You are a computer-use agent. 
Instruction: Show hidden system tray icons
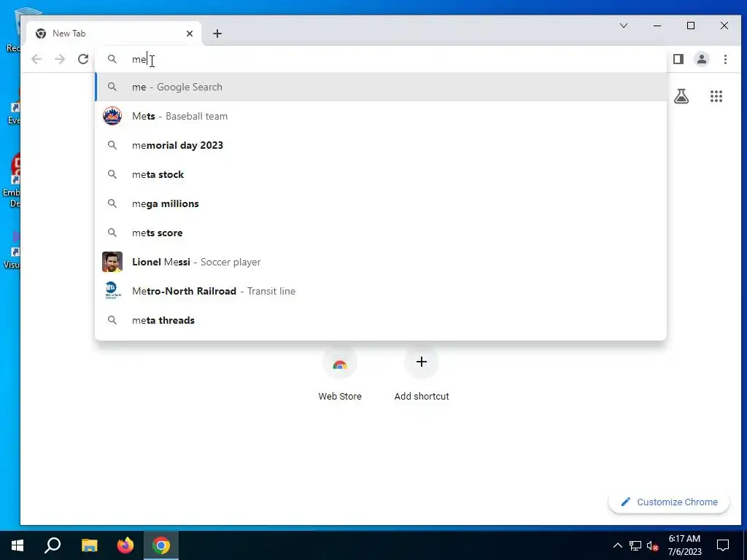click(x=617, y=545)
